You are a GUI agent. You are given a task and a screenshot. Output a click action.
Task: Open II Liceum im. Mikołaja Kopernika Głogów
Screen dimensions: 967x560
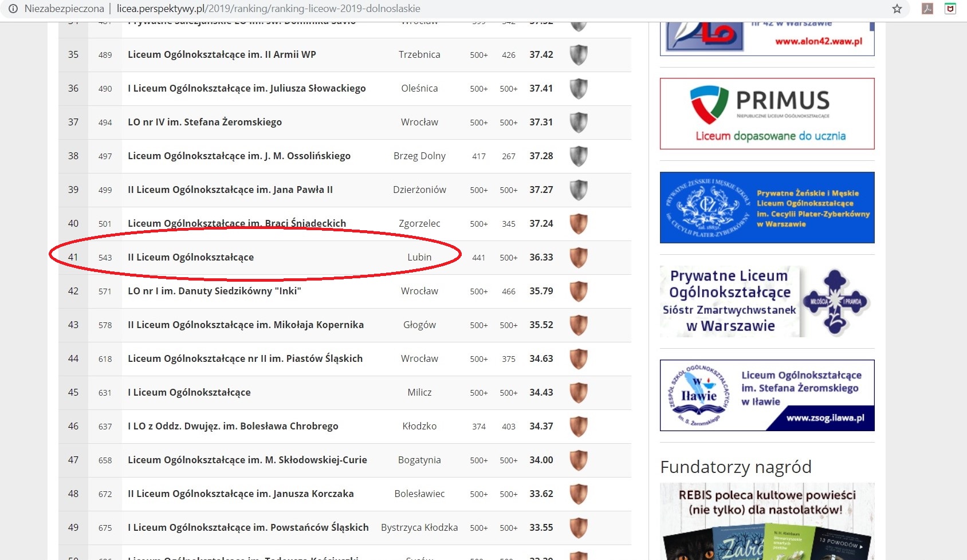[245, 325]
